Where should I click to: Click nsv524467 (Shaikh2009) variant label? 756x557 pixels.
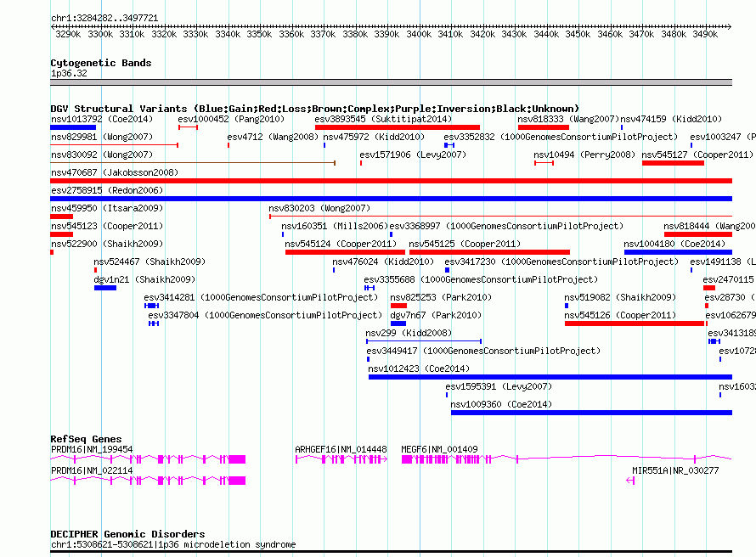[150, 262]
